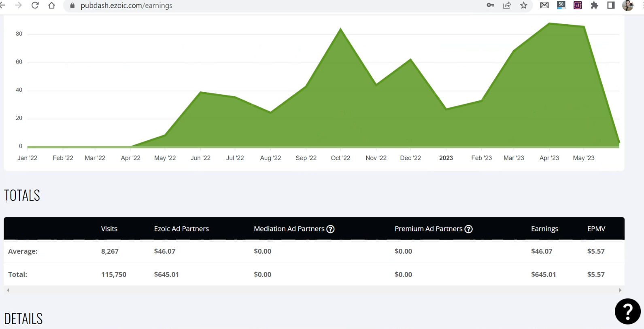
Task: Click Total row Premium Ad Partners $0.00
Action: (404, 274)
